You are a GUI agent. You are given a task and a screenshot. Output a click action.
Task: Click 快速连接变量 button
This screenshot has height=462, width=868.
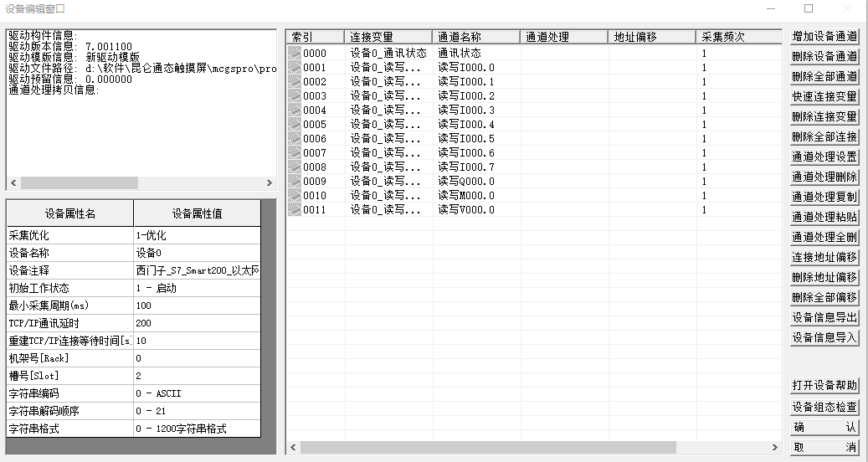pyautogui.click(x=824, y=96)
